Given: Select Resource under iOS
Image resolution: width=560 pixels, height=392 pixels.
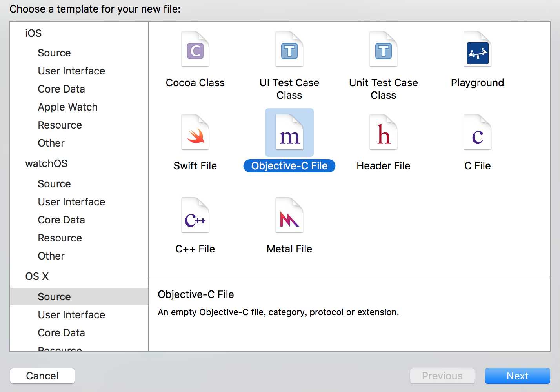Looking at the screenshot, I should 60,125.
